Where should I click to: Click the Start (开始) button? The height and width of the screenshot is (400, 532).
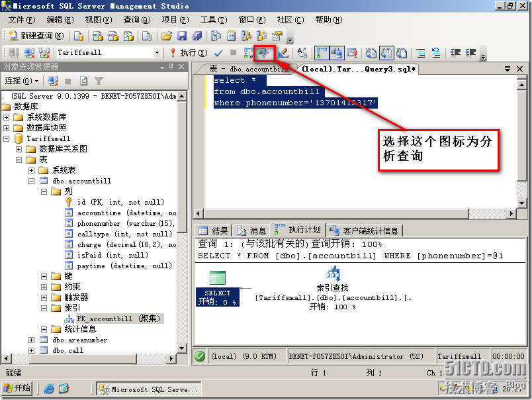coord(17,388)
